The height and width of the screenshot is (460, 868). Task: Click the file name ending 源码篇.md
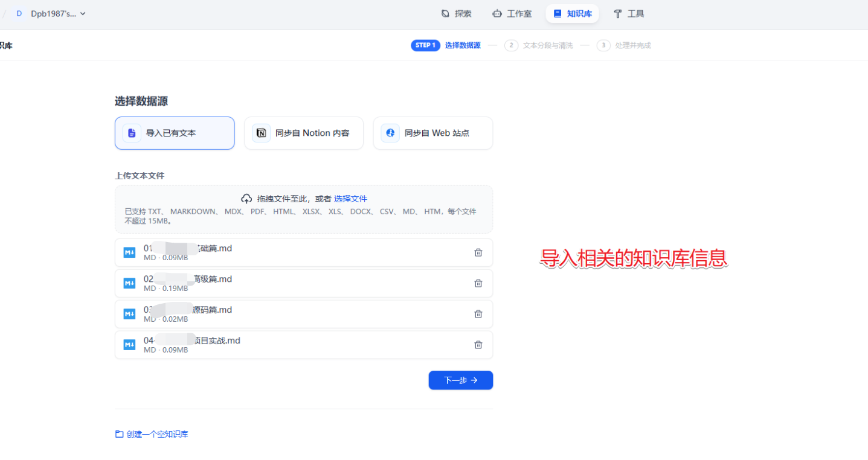click(188, 310)
